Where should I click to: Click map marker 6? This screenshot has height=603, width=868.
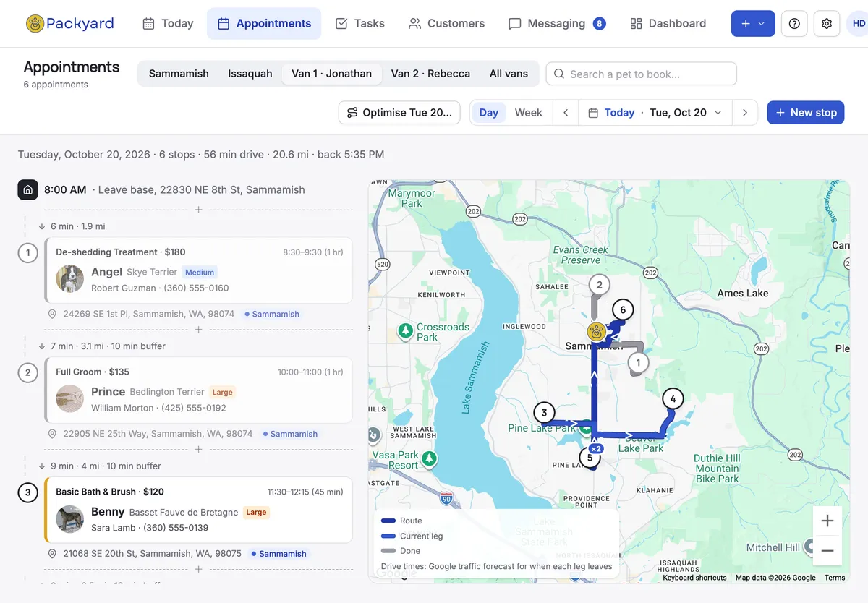tap(622, 309)
